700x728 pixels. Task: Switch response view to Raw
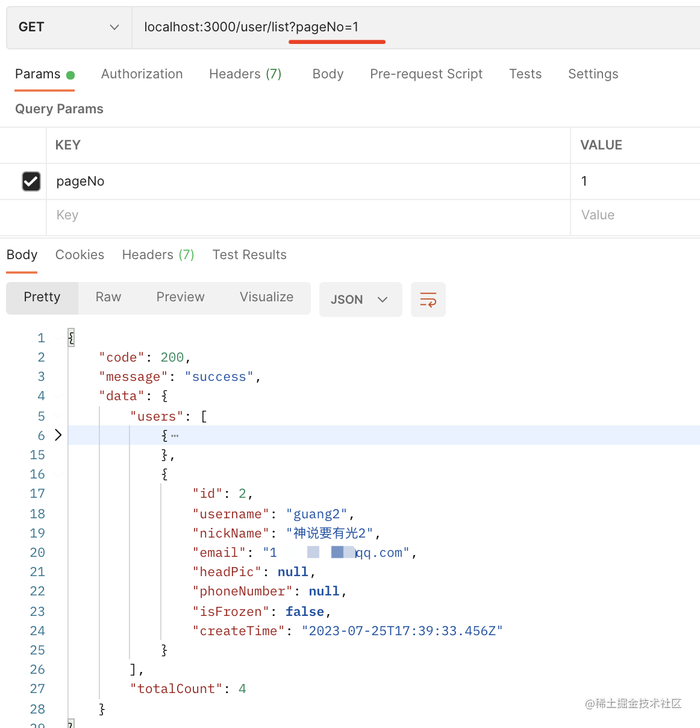pos(108,297)
